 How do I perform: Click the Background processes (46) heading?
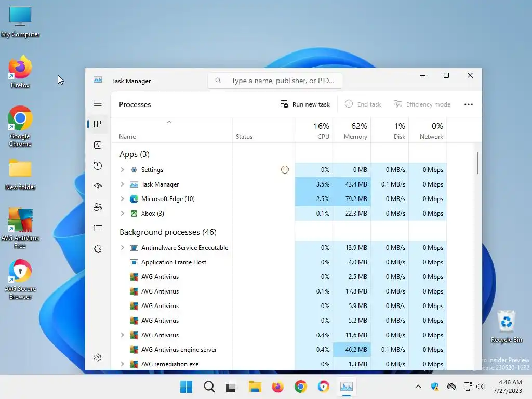[x=168, y=232]
